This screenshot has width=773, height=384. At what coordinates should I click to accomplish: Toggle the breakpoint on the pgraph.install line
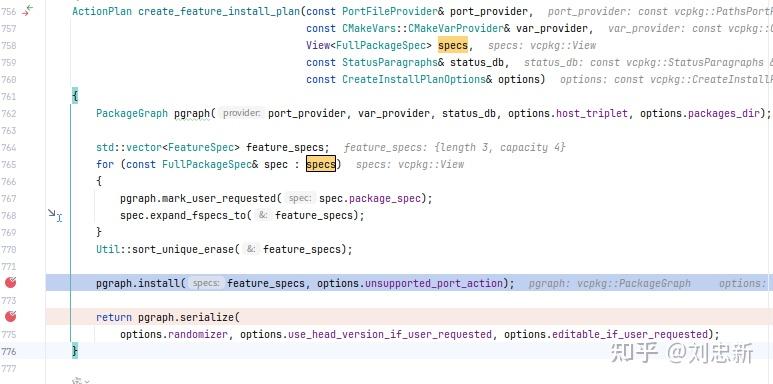point(10,282)
